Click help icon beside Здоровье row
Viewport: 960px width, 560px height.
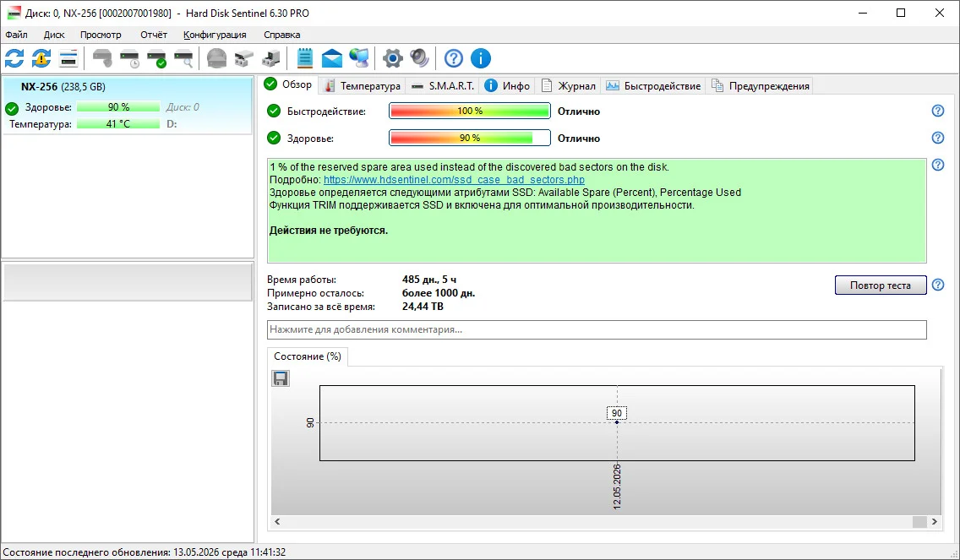938,138
